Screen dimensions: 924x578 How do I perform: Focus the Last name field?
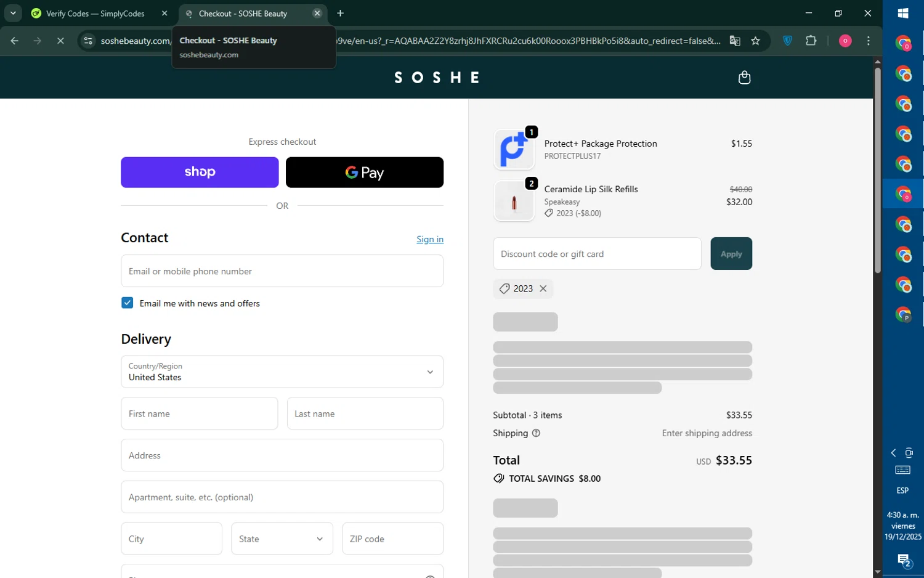[x=365, y=413]
